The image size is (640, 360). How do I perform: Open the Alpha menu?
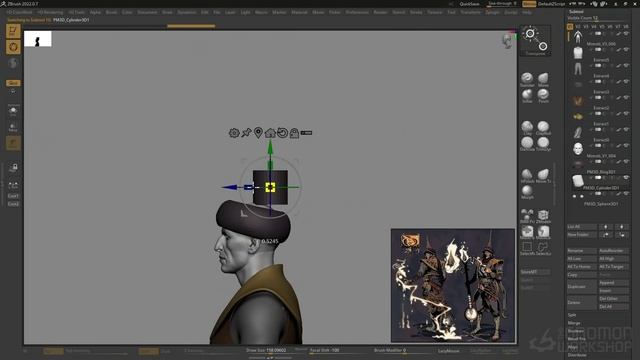click(x=95, y=12)
